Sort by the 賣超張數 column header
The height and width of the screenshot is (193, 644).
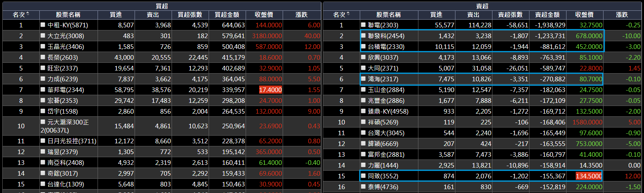pos(511,15)
